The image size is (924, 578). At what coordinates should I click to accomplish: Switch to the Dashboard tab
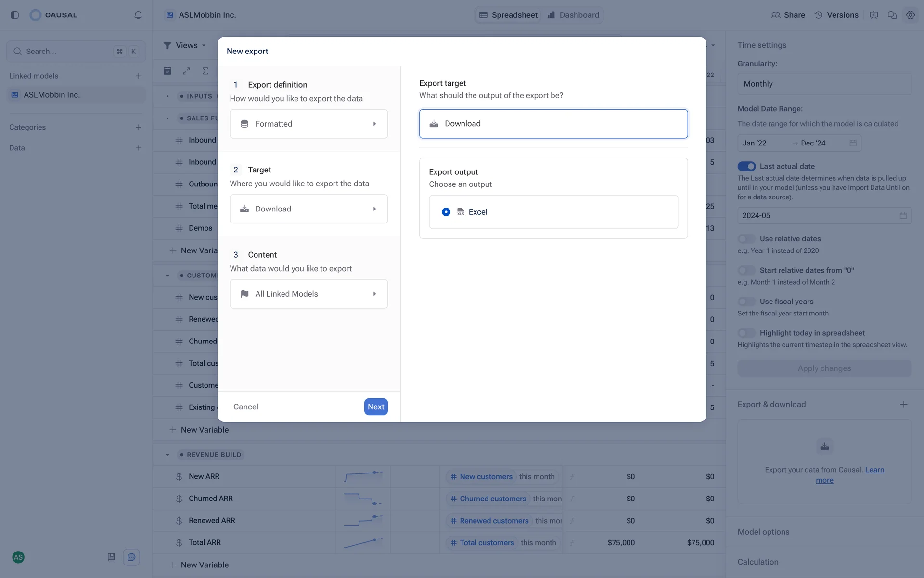tap(573, 15)
